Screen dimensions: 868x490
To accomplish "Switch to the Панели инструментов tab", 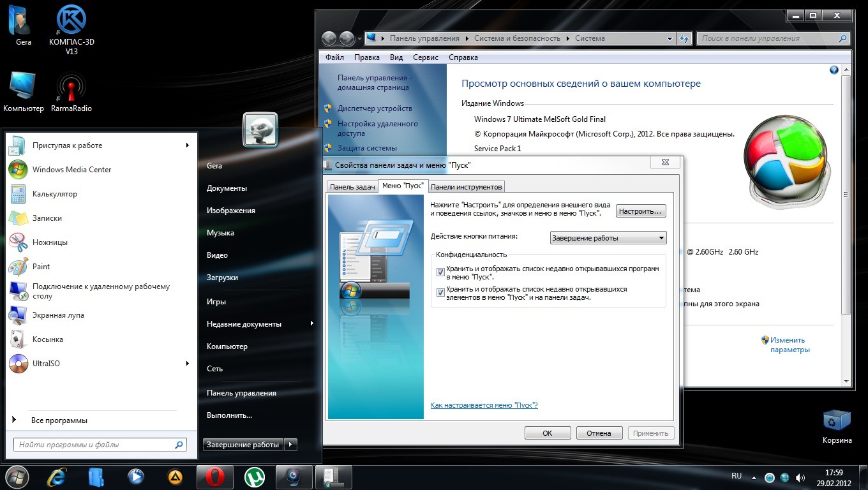I will point(467,187).
